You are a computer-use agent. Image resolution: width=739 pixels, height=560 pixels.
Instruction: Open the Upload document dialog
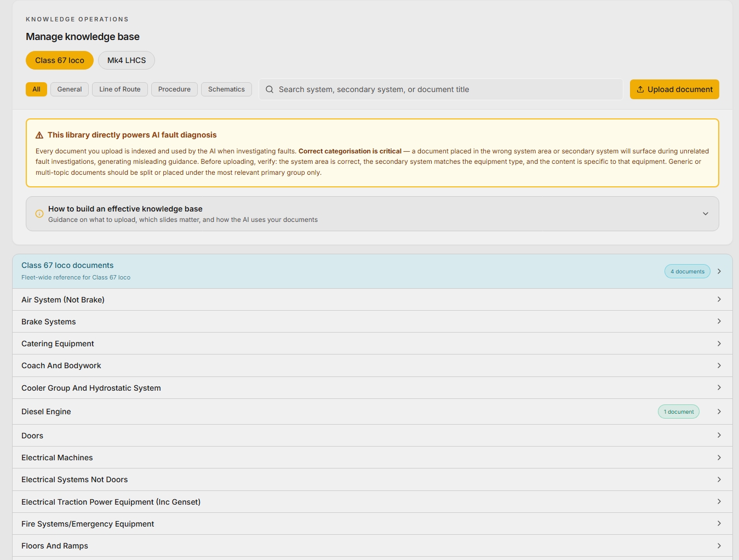coord(674,89)
